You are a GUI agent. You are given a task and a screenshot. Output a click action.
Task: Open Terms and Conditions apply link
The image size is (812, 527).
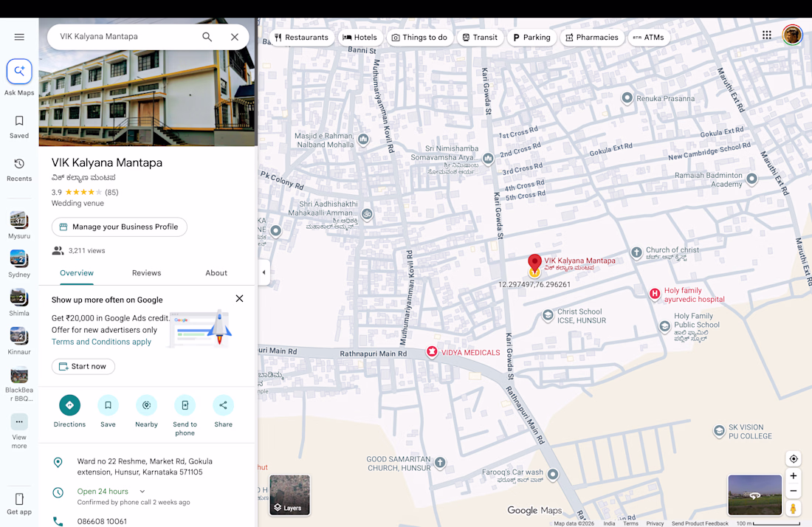[102, 342]
